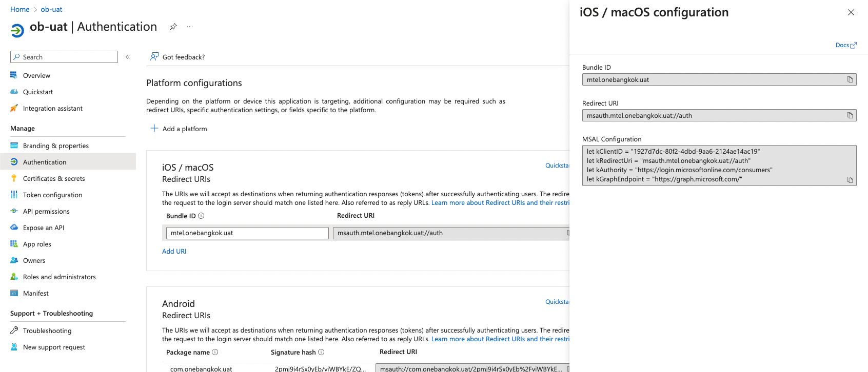The height and width of the screenshot is (372, 868).
Task: Show Package name info icon
Action: (215, 352)
